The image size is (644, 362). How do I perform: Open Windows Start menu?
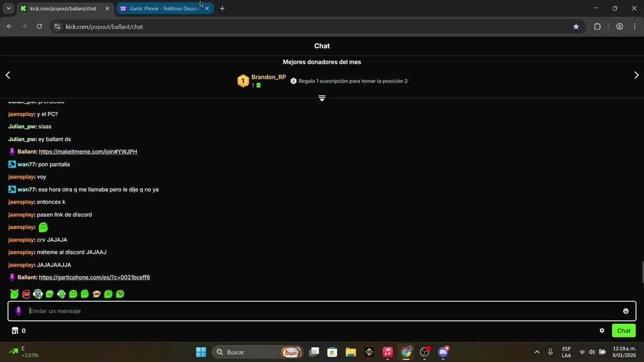click(x=201, y=352)
